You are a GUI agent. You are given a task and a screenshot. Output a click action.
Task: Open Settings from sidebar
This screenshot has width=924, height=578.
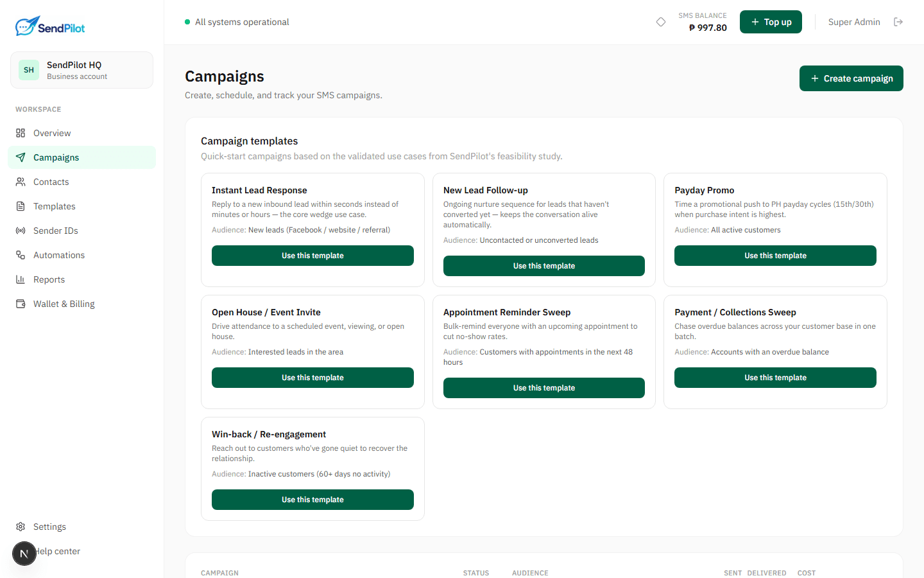[81, 527]
